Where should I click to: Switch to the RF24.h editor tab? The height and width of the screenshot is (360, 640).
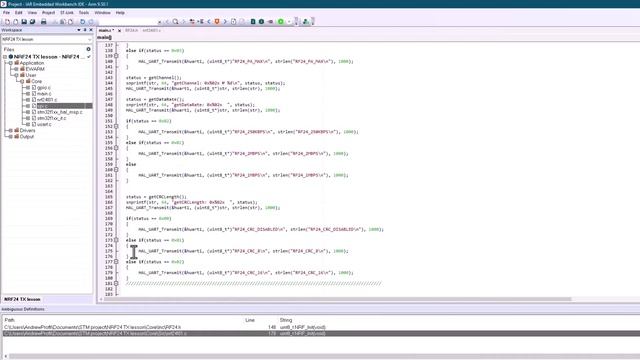click(131, 31)
